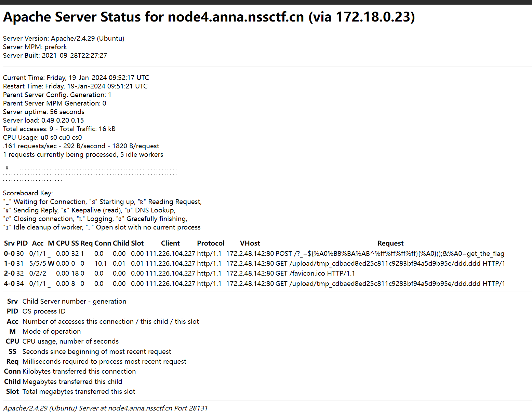Click the Current Time line

coord(76,78)
